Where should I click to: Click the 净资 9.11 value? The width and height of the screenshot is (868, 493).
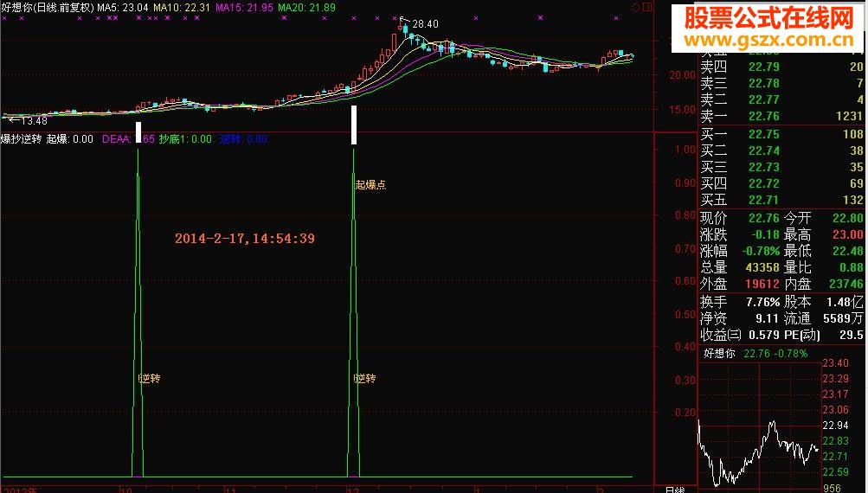point(768,318)
